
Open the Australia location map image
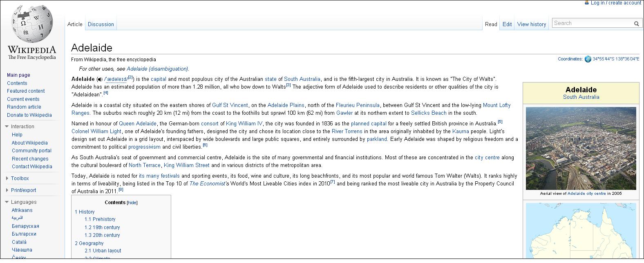581,231
